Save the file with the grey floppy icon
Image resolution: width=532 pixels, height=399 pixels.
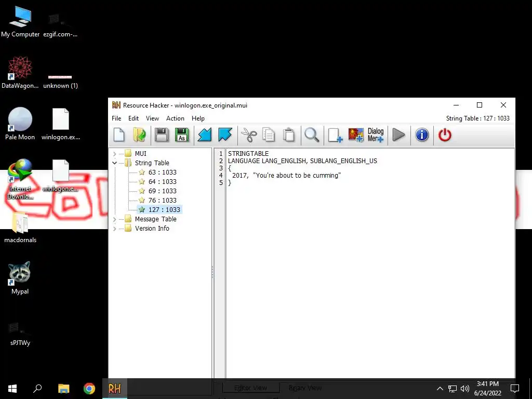tap(162, 135)
